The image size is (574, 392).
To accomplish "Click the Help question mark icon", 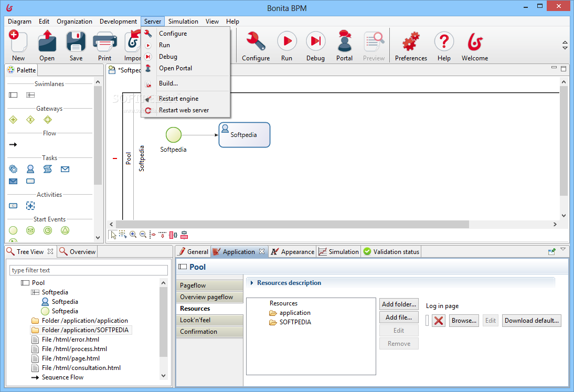I will tap(444, 45).
